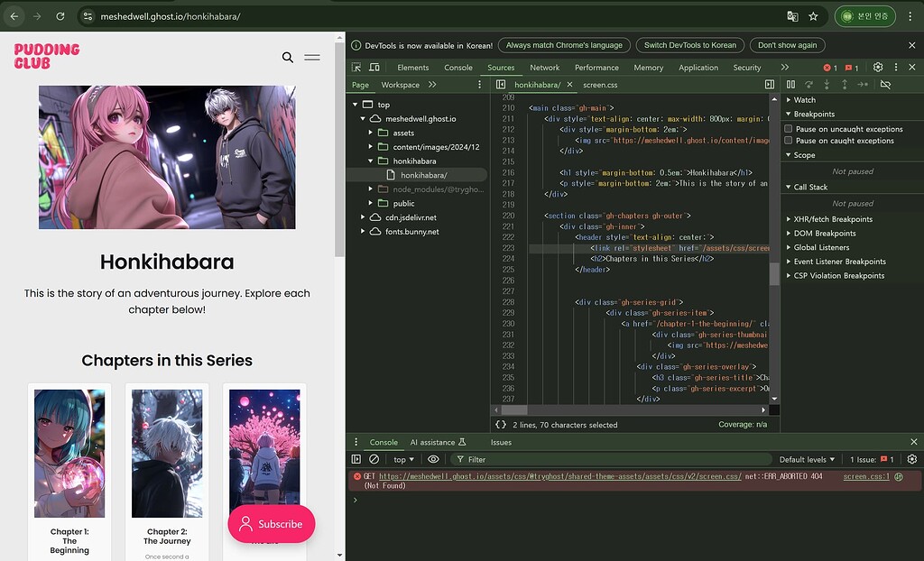
Task: Enable Pause on caught exceptions
Action: 789,141
